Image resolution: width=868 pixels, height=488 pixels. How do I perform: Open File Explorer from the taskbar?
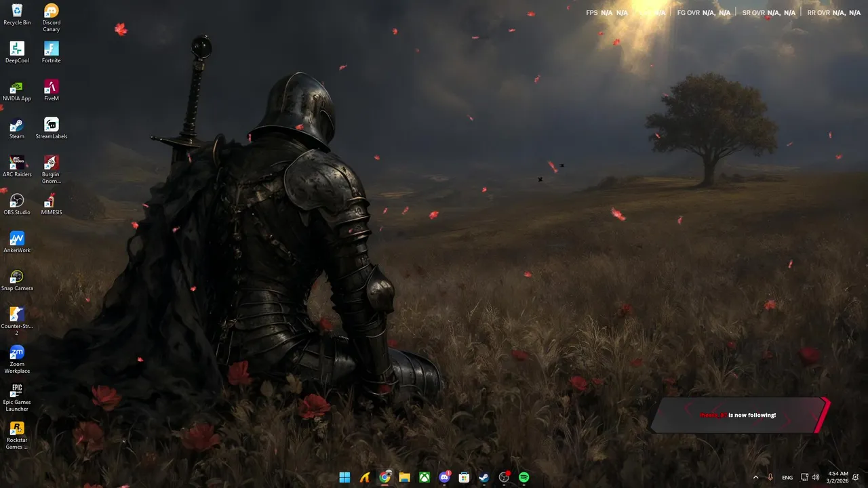(x=404, y=477)
